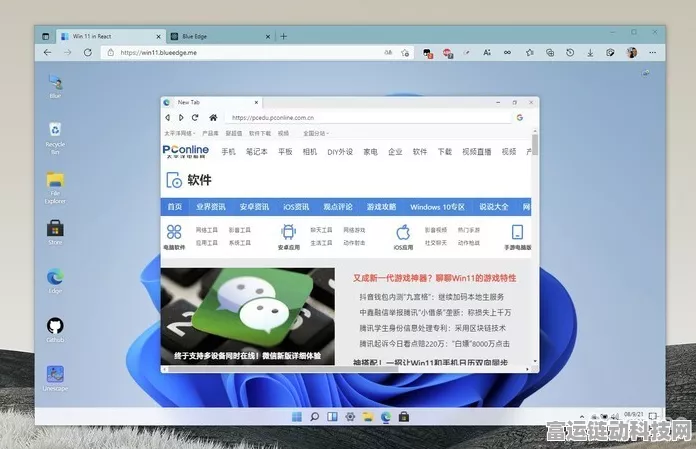Open the outer browser three-dot menu
This screenshot has height=449, width=696.
coord(652,52)
